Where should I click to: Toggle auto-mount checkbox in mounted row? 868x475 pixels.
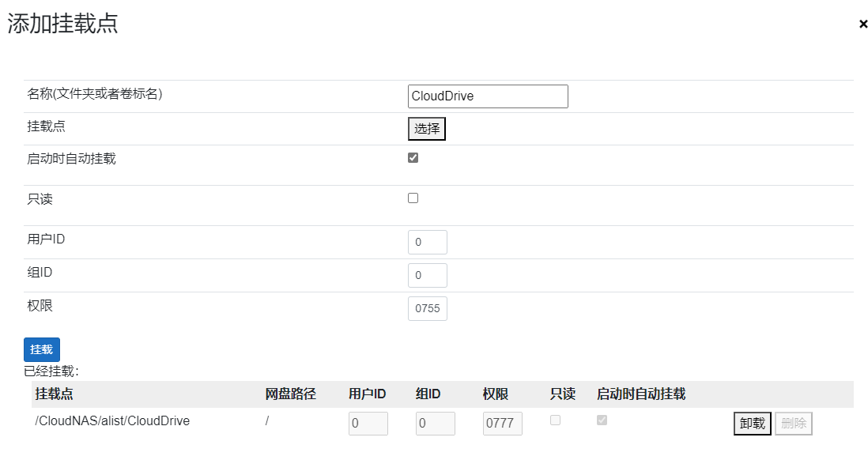(602, 420)
